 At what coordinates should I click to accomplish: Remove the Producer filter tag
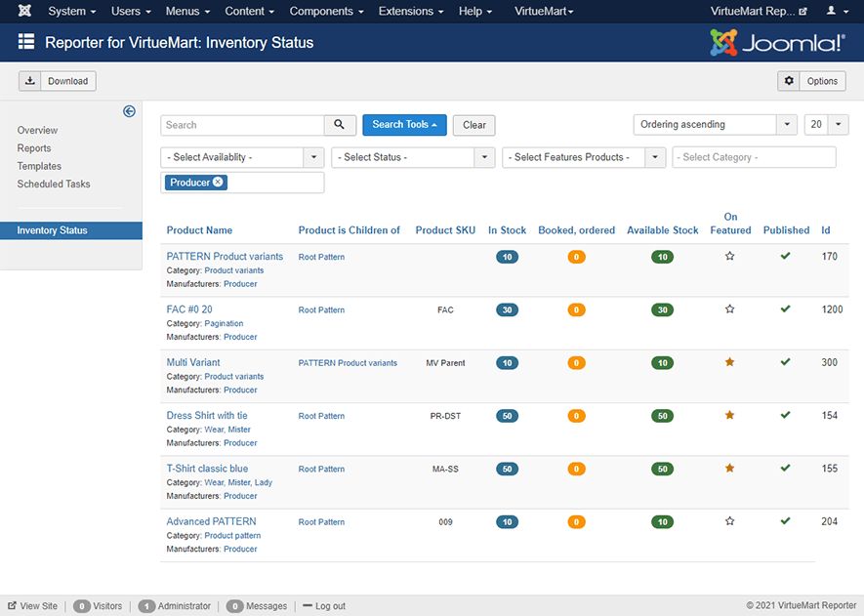218,182
